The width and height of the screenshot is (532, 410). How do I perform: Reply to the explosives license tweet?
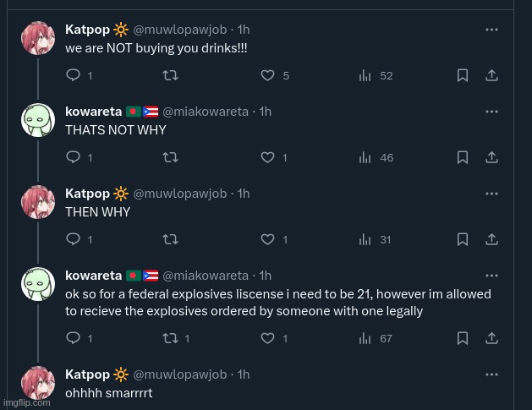click(x=73, y=338)
